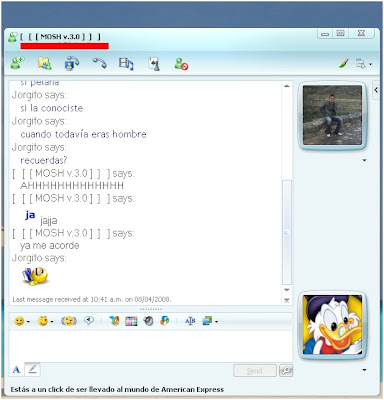
Task: Click the message 'cuando todavía eras hombre'
Action: (x=83, y=134)
